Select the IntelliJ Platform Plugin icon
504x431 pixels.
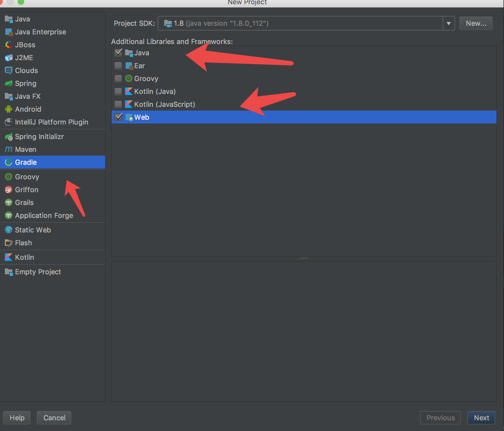click(9, 122)
